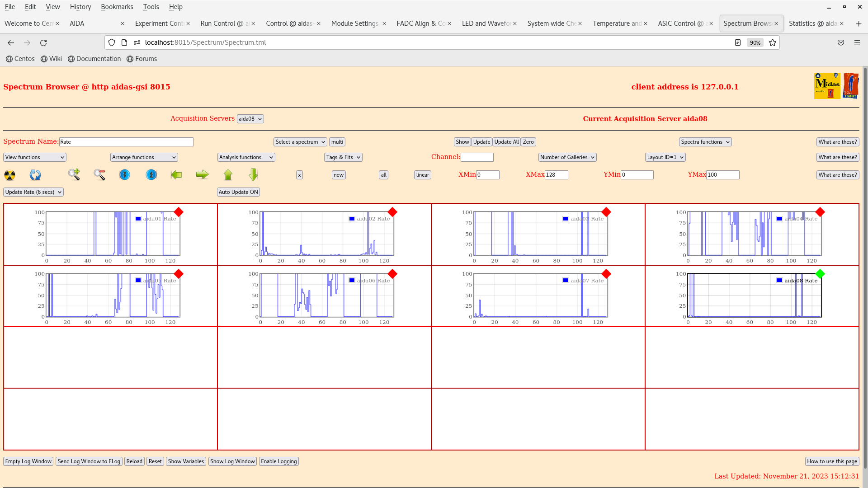The width and height of the screenshot is (868, 488).
Task: Open the Acquisition Servers aida08 dropdown
Action: (250, 119)
